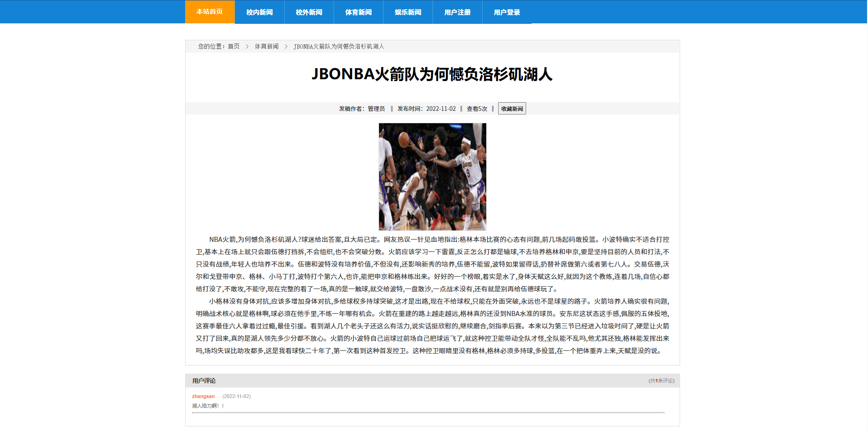
Task: Click the comment text 湖人给力啊
Action: tap(208, 406)
